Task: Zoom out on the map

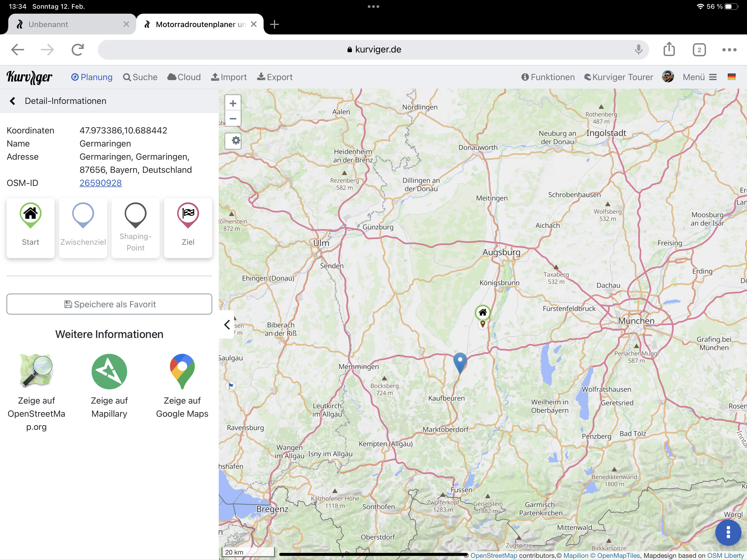Action: [x=233, y=119]
